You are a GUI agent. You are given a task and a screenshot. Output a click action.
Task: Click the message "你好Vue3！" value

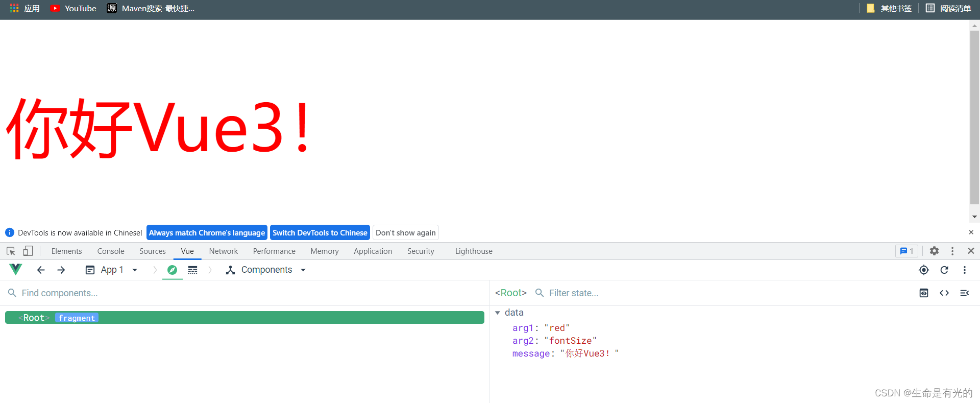tap(590, 353)
